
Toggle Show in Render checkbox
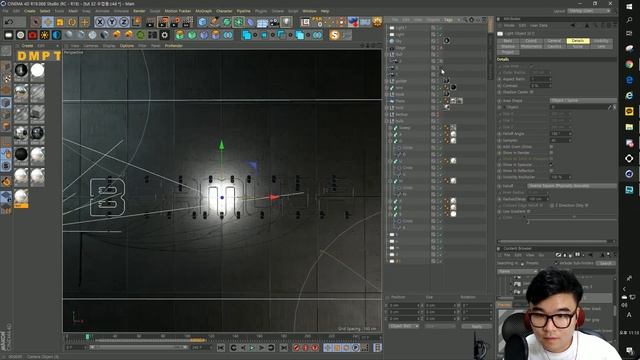pos(551,153)
